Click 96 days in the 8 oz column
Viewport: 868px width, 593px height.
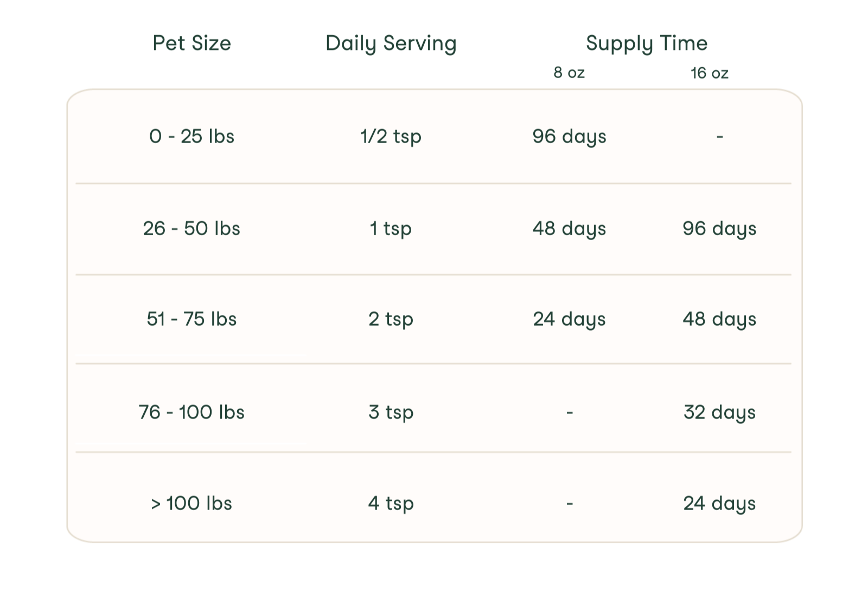[569, 137]
